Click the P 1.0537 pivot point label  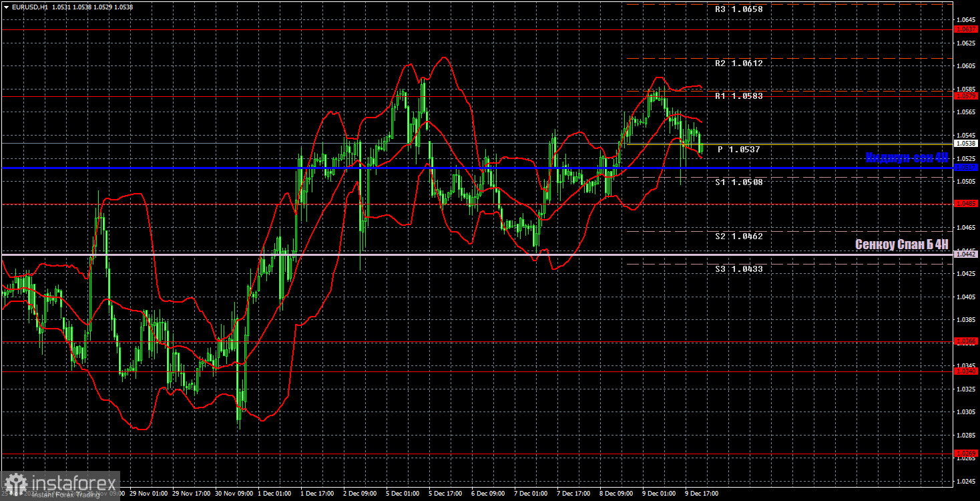(x=738, y=150)
